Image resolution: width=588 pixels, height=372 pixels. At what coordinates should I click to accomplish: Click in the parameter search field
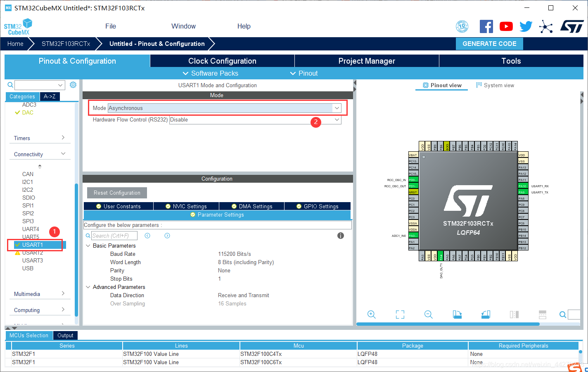(114, 236)
